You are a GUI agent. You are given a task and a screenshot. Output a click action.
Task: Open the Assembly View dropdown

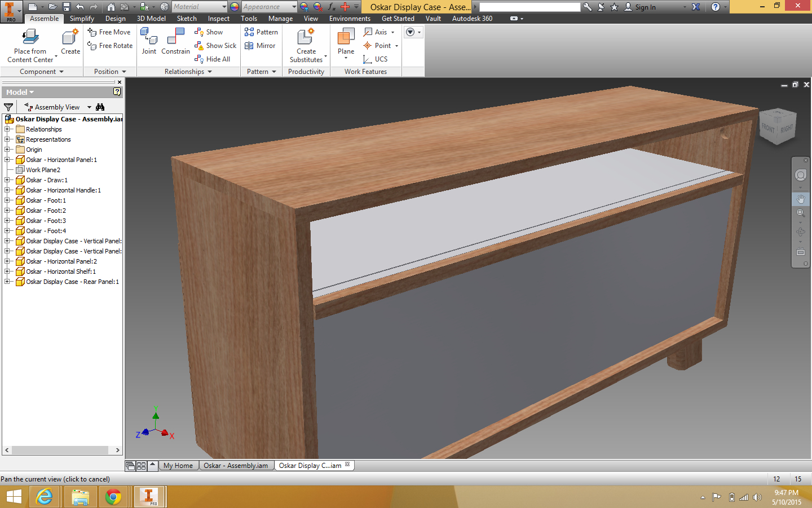tap(89, 107)
